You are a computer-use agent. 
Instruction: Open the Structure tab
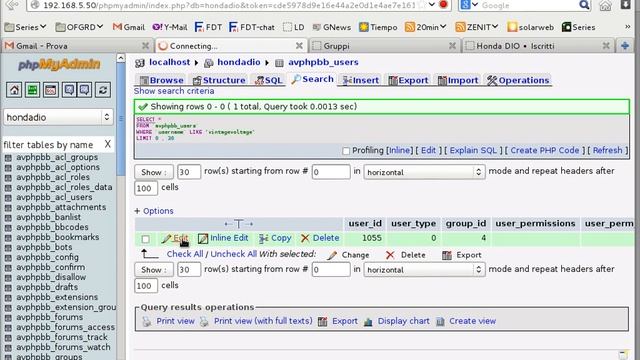pos(219,80)
